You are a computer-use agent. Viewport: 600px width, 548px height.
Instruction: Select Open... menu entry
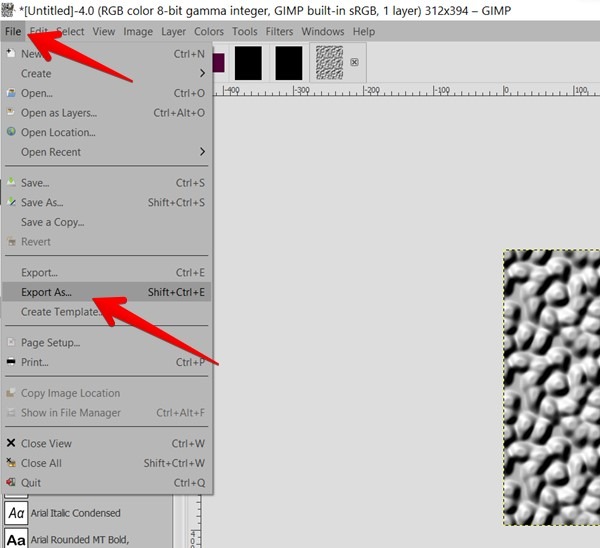[x=106, y=93]
